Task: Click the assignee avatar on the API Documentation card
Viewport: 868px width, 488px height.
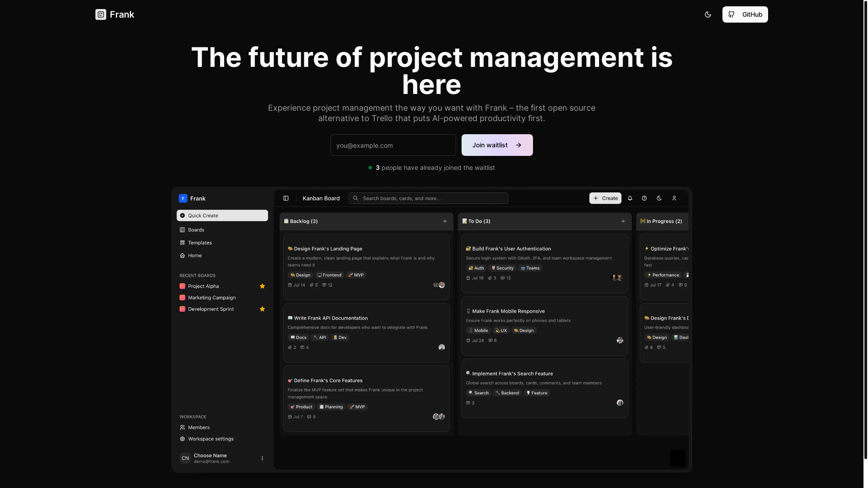Action: [442, 347]
